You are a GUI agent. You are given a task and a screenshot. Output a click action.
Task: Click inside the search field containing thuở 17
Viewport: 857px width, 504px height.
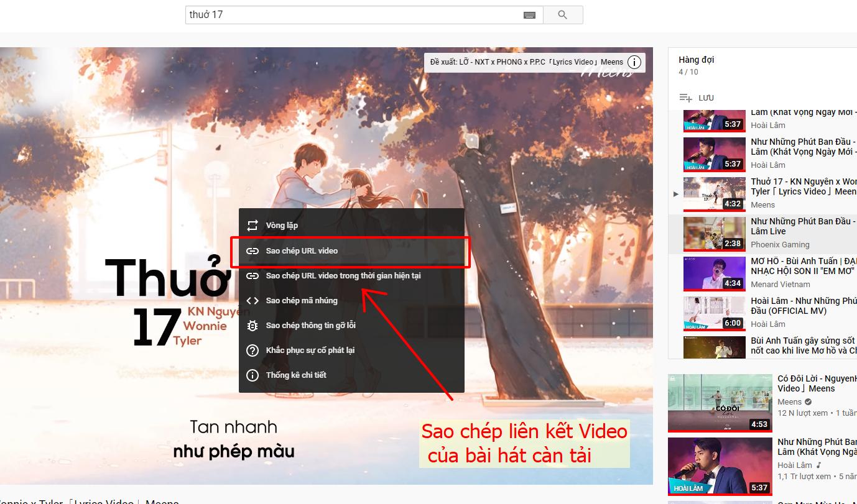354,15
